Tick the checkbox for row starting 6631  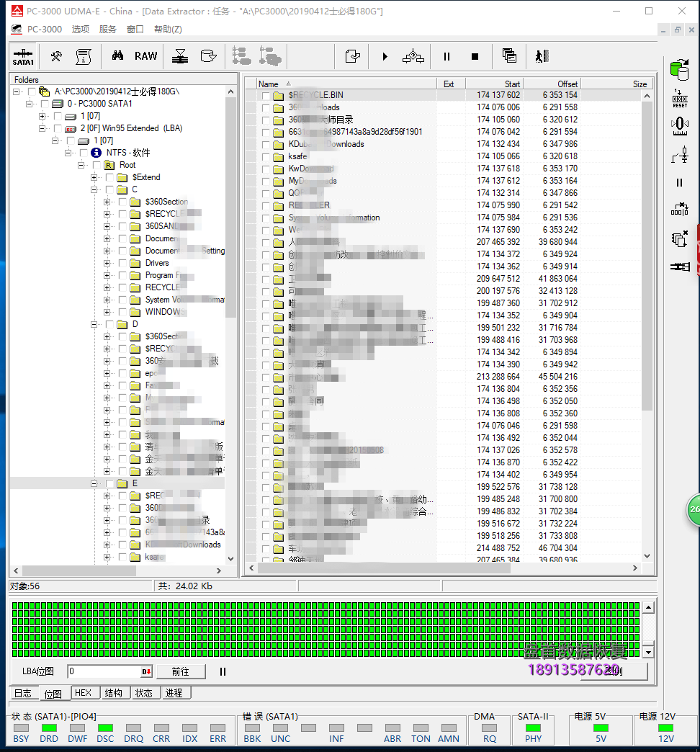pyautogui.click(x=266, y=133)
